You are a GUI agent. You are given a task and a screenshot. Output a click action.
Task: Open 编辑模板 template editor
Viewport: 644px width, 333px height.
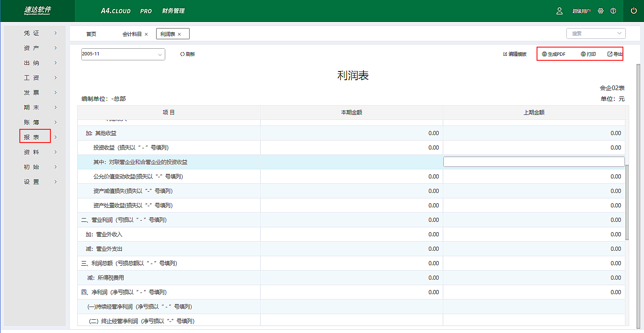tap(515, 54)
